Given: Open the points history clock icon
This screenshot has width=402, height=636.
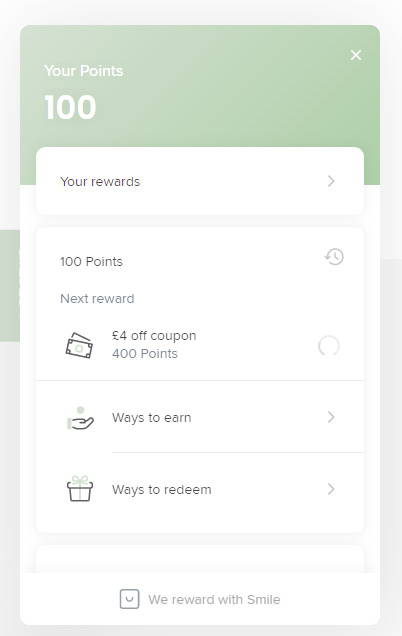Looking at the screenshot, I should 334,257.
